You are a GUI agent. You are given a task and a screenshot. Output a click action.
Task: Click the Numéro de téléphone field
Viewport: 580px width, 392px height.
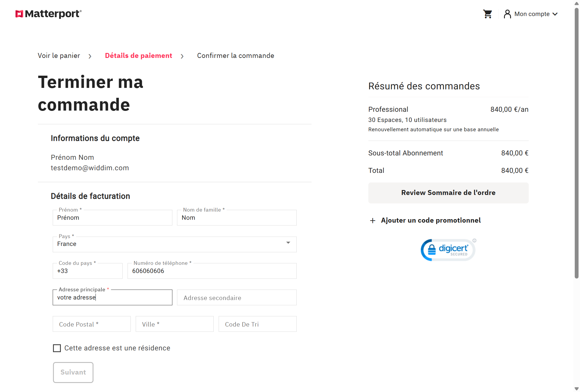[x=212, y=271]
